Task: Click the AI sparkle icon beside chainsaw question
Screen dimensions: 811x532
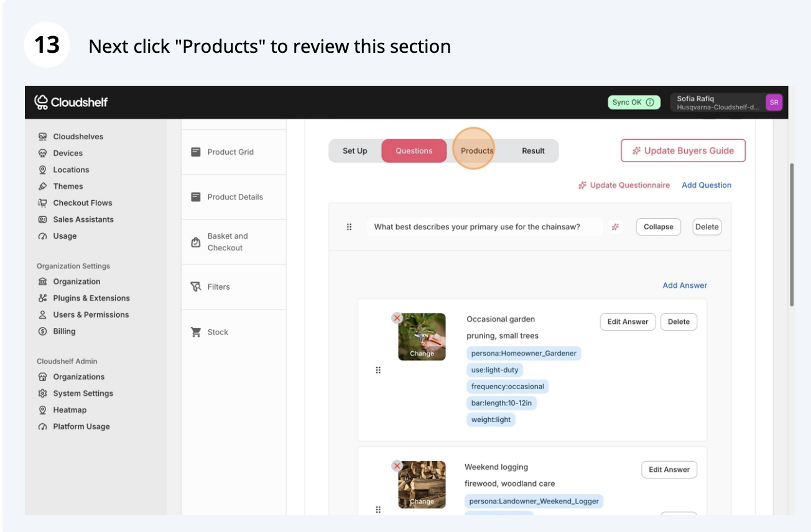Action: coord(615,227)
